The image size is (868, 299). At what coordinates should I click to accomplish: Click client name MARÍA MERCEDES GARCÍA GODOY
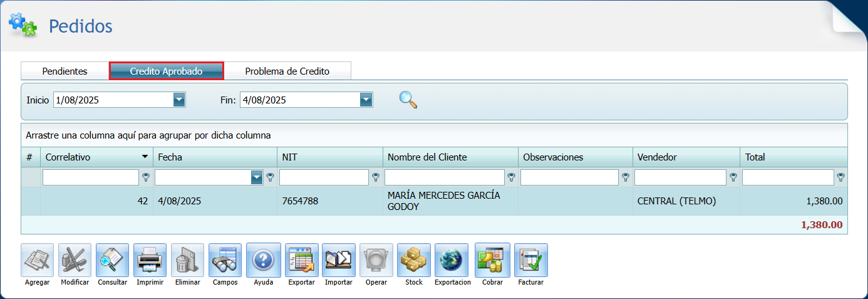tap(444, 201)
